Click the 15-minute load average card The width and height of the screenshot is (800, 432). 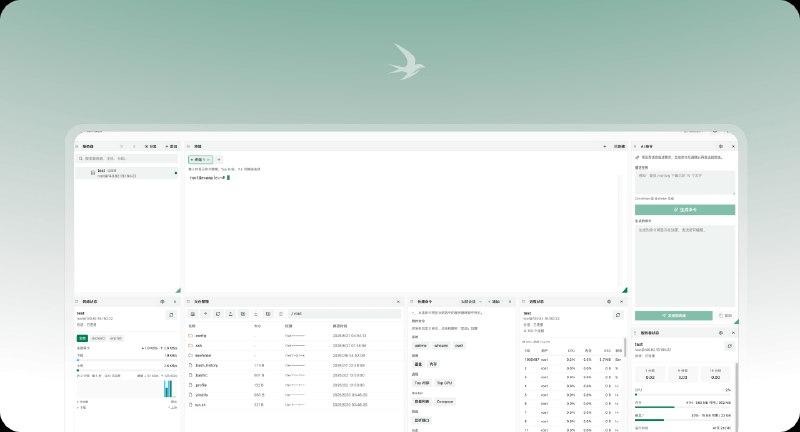coord(715,374)
